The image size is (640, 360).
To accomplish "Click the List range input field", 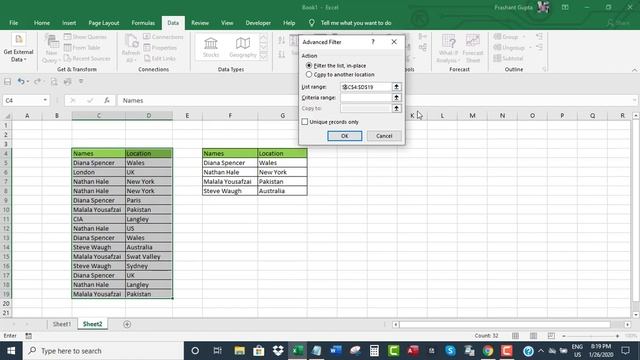I will [366, 87].
